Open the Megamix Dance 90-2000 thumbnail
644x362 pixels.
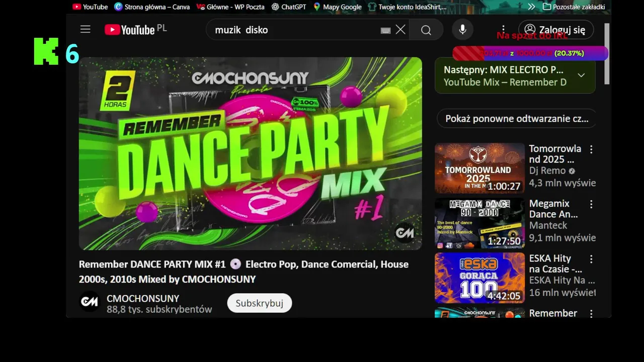tap(479, 223)
